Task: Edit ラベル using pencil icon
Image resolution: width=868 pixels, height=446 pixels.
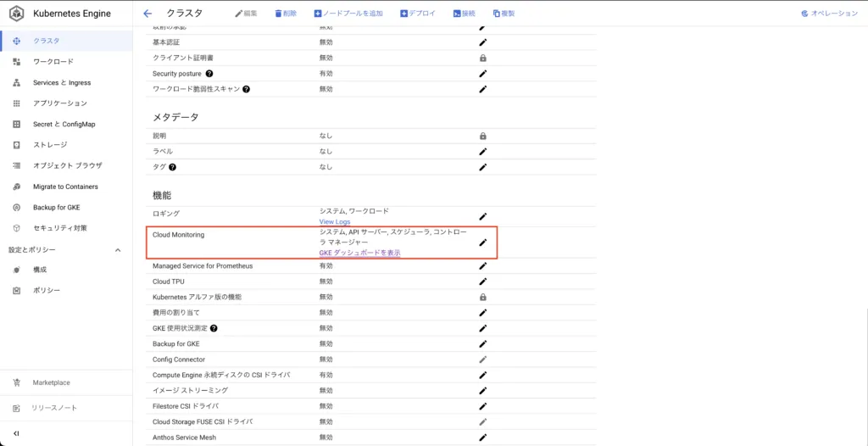Action: (482, 151)
